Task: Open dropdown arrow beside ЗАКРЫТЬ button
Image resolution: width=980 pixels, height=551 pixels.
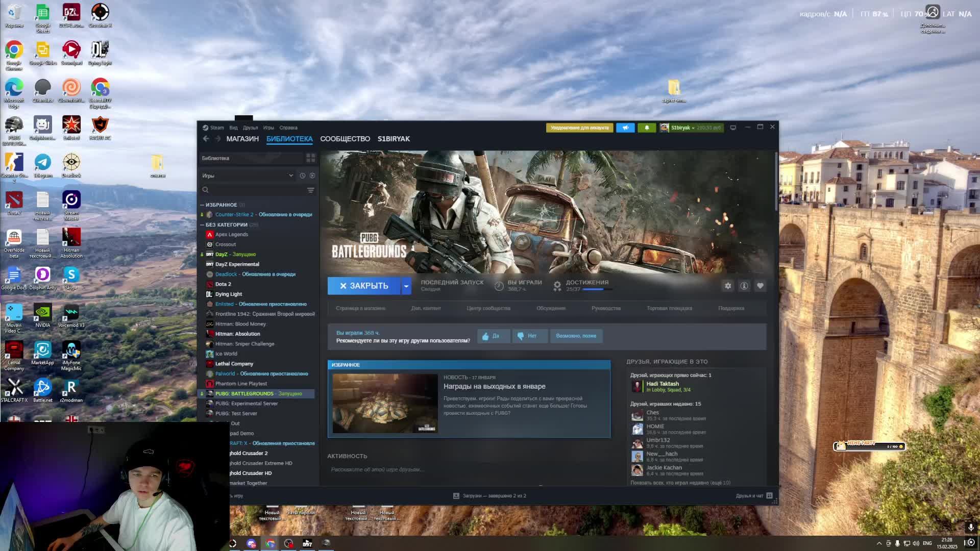Action: click(406, 286)
